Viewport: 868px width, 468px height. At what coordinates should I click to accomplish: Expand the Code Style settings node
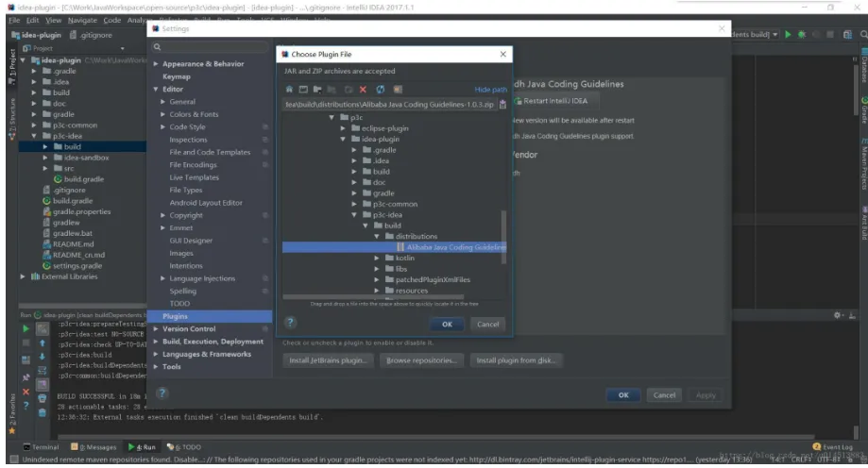coord(162,127)
